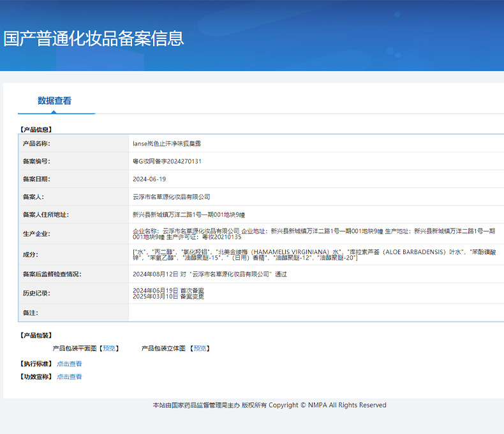The width and height of the screenshot is (504, 434).
Task: Click the 备案后监督检查情况 row label
Action: click(x=52, y=274)
